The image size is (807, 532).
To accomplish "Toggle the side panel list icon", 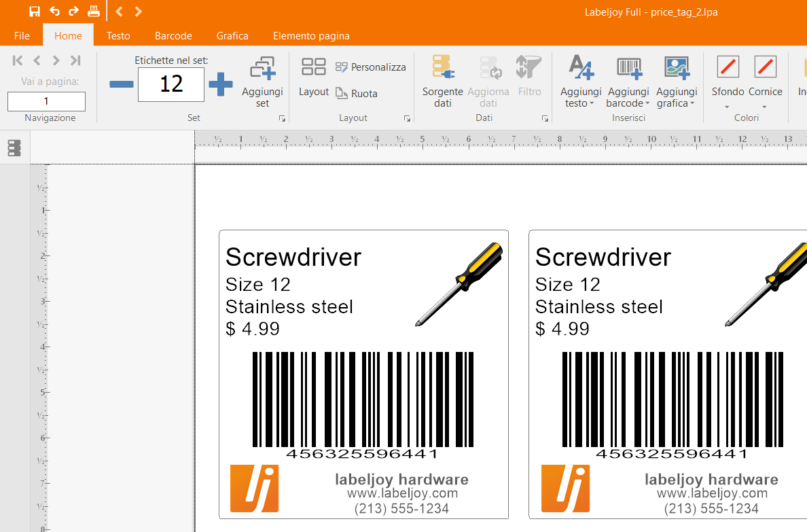I will click(x=14, y=148).
